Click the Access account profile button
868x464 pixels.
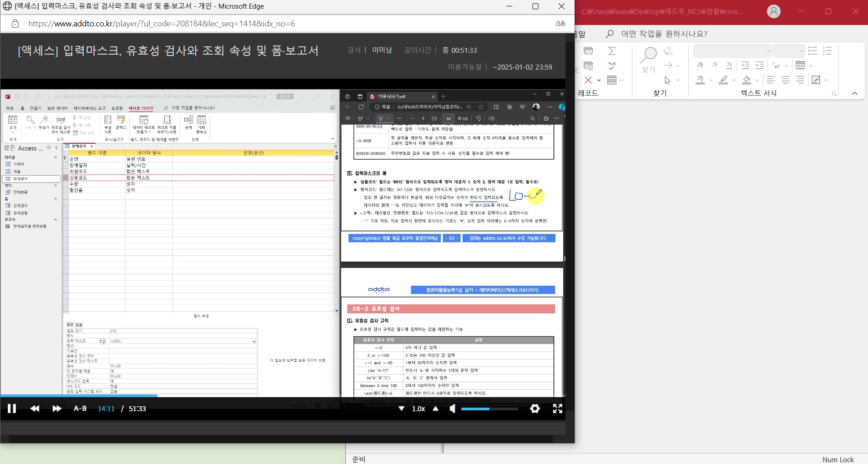tap(773, 11)
